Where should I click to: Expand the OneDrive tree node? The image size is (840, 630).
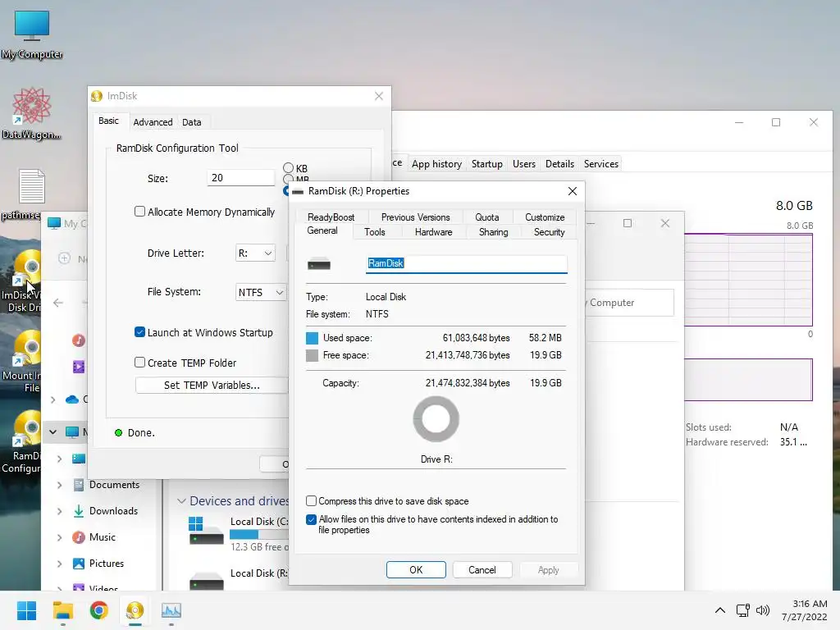click(x=53, y=399)
